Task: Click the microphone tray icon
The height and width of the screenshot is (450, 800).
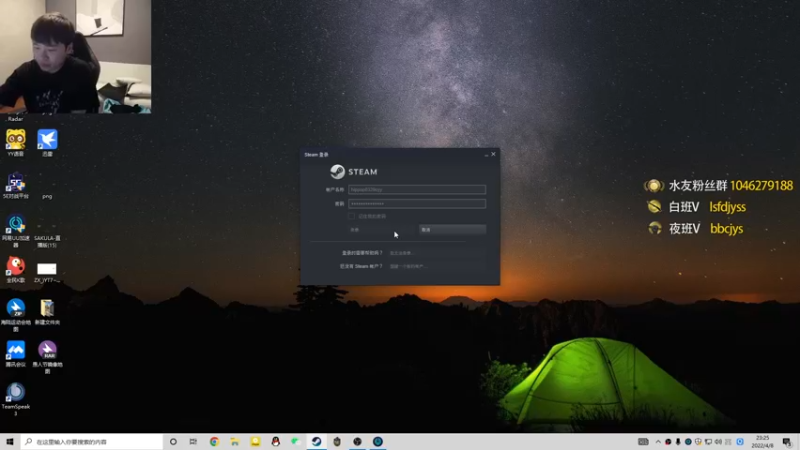Action: click(678, 442)
